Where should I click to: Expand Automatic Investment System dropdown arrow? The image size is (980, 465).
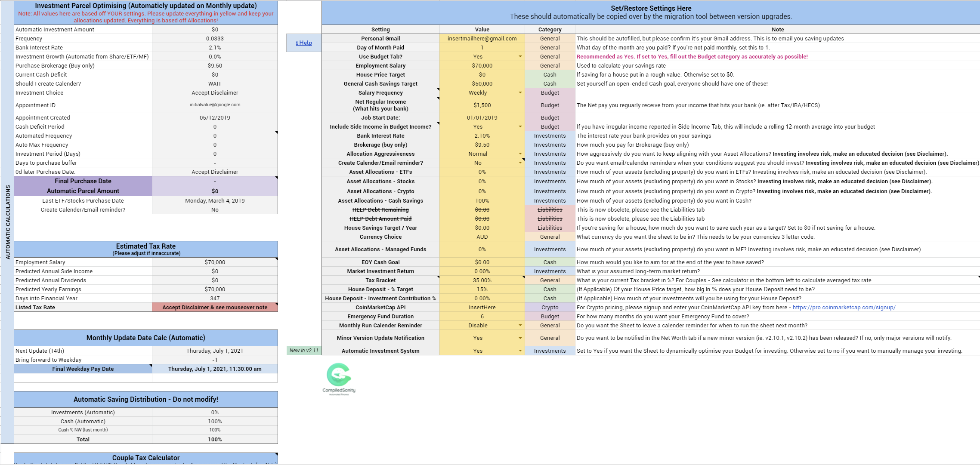point(520,351)
